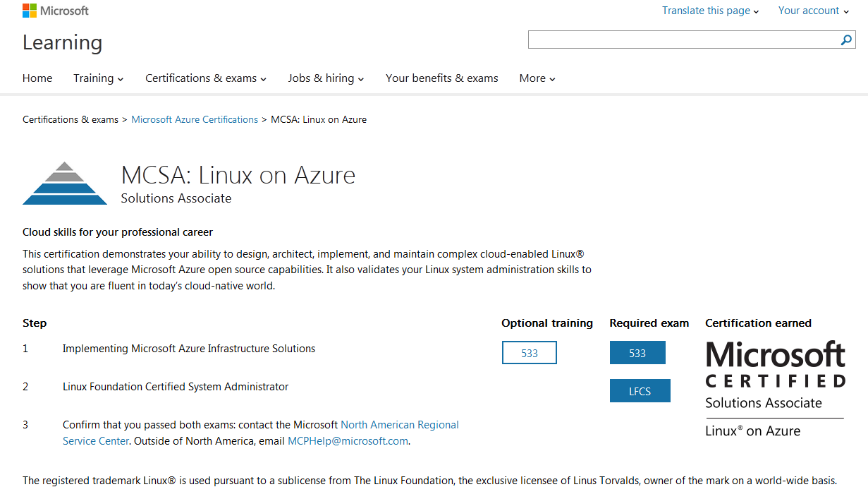Click the MCSA: Linux on Azure heading
The width and height of the screenshot is (868, 487).
[238, 175]
